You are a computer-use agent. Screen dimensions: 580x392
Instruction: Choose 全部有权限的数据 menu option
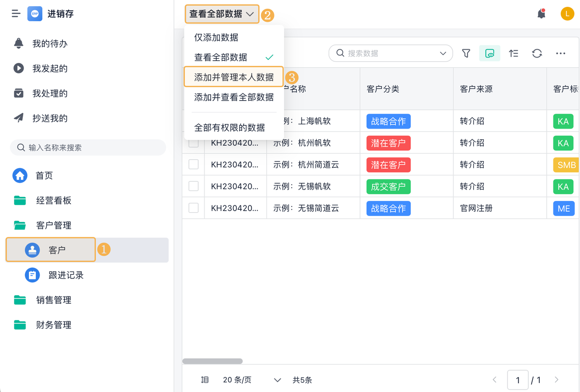[234, 128]
